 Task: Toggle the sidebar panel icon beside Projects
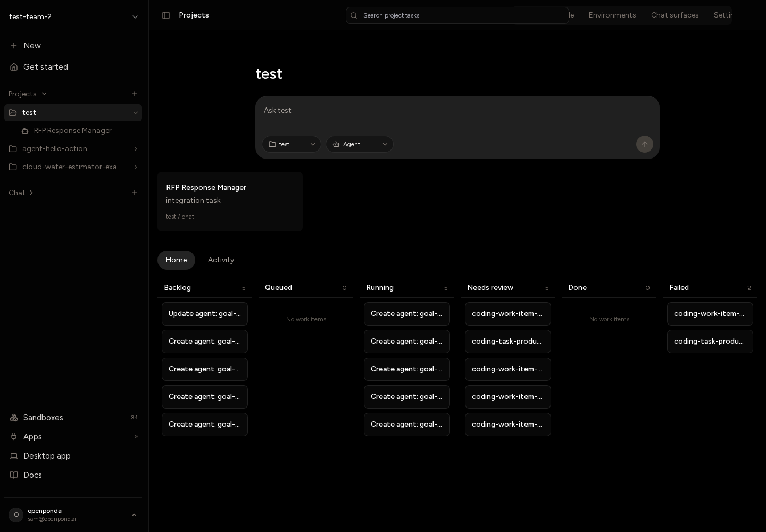[166, 15]
